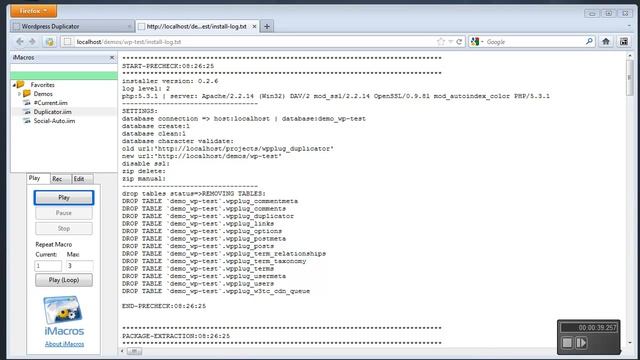640x360 pixels.
Task: Click the Stop macro button
Action: tap(64, 229)
